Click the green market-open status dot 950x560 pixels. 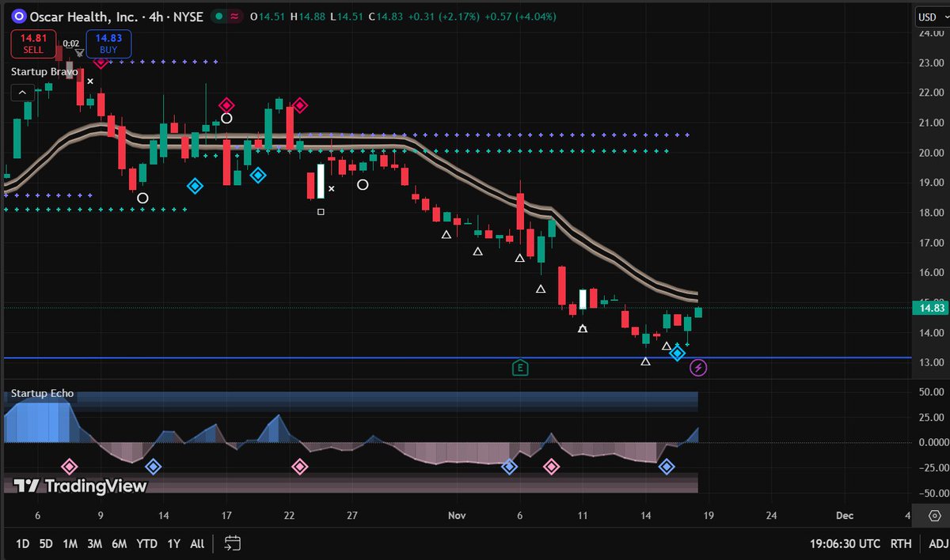[218, 16]
